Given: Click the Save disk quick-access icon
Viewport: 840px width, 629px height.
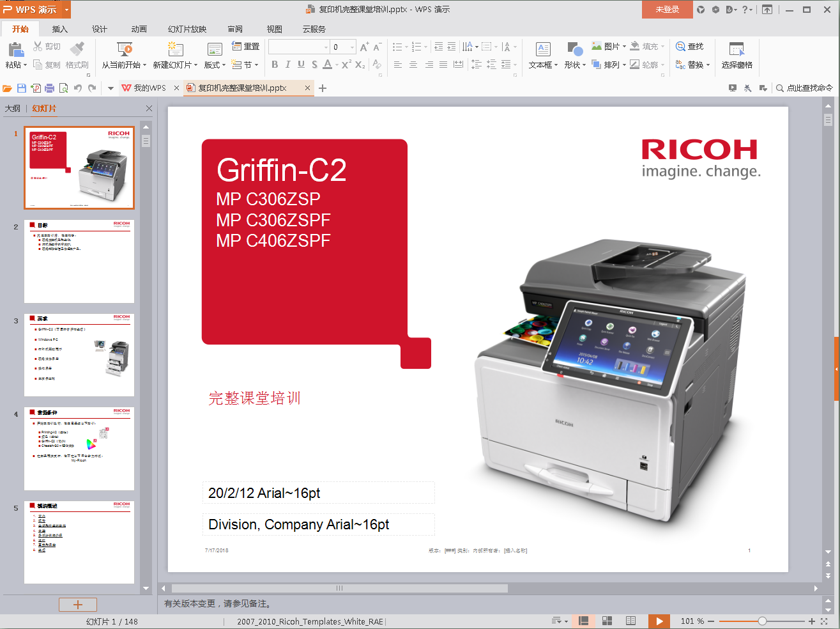Looking at the screenshot, I should point(22,88).
